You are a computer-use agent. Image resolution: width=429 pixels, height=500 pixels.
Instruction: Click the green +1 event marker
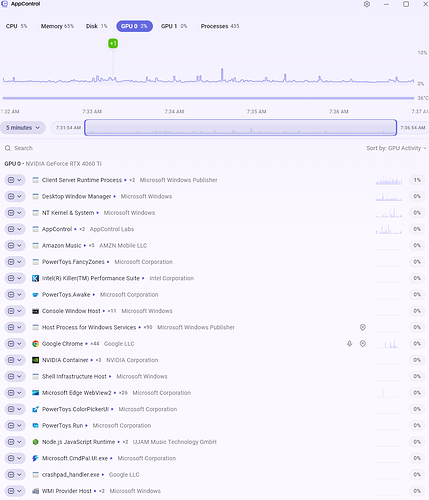pyautogui.click(x=113, y=43)
